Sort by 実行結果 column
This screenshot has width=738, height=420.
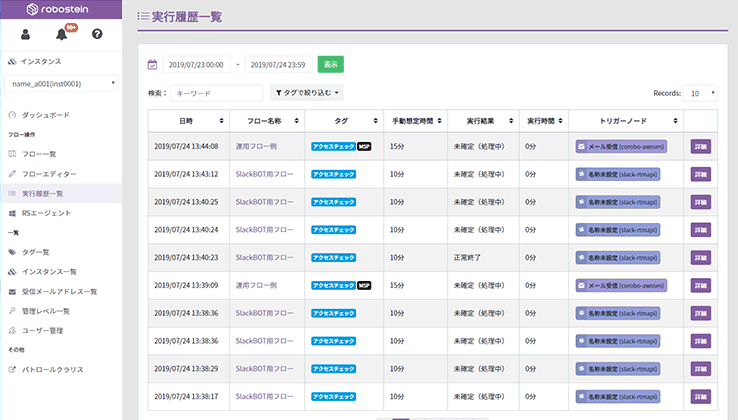point(483,121)
